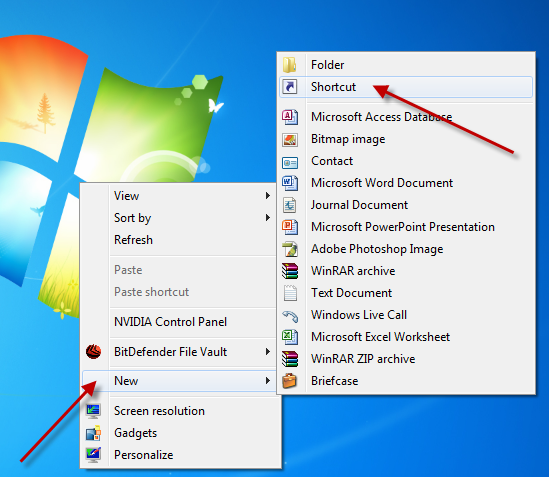This screenshot has width=549, height=477.
Task: Click the Shortcut arrow icon
Action: click(290, 87)
